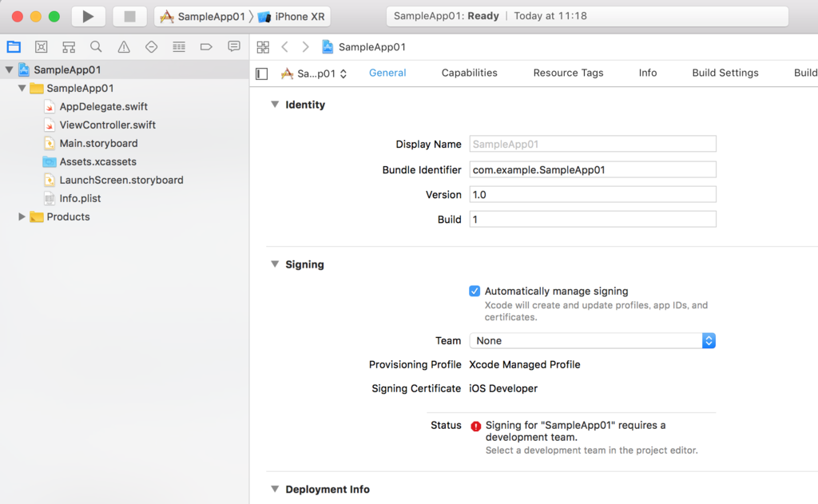The image size is (818, 504).
Task: Click the iOS Developer certificate text
Action: pos(503,389)
